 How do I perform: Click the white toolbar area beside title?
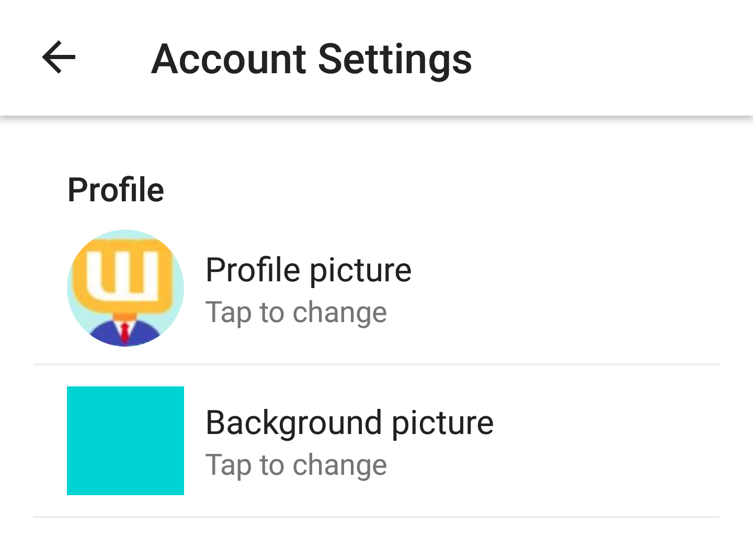(612, 58)
